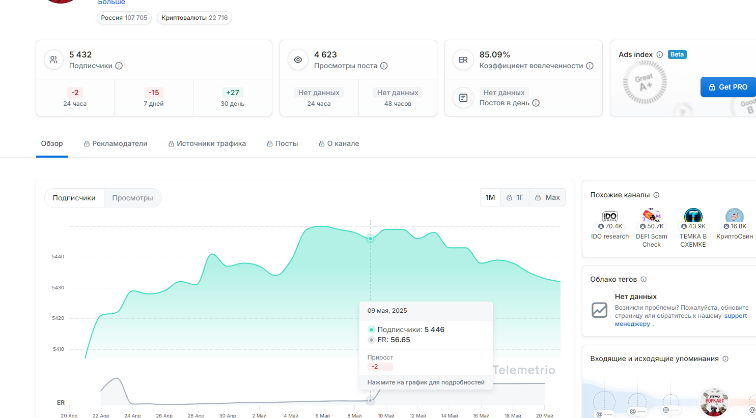Select the 1М chart period

(490, 198)
